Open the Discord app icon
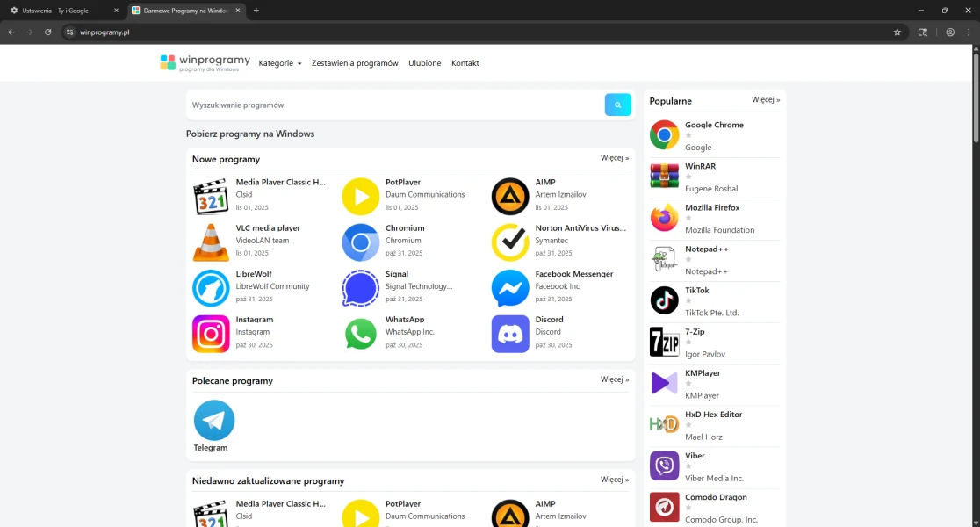This screenshot has height=527, width=980. [x=510, y=334]
